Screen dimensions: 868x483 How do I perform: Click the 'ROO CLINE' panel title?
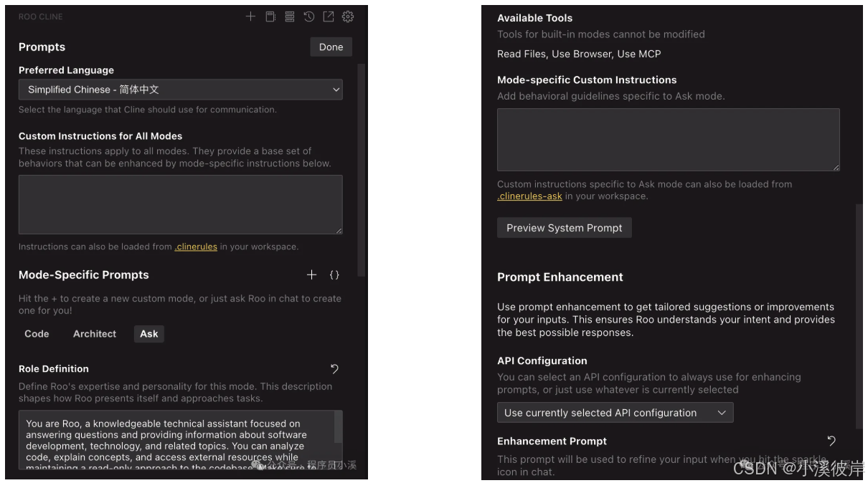40,16
